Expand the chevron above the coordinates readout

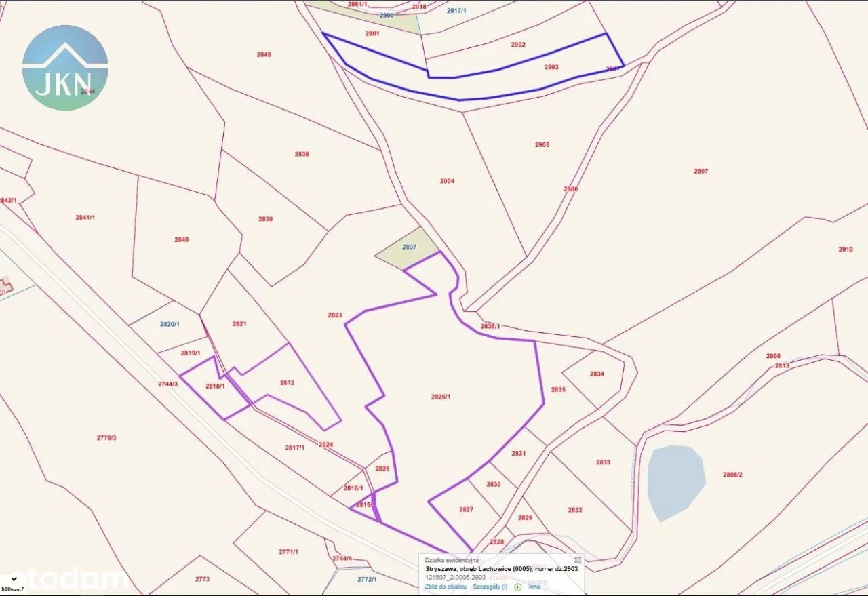tap(14, 578)
